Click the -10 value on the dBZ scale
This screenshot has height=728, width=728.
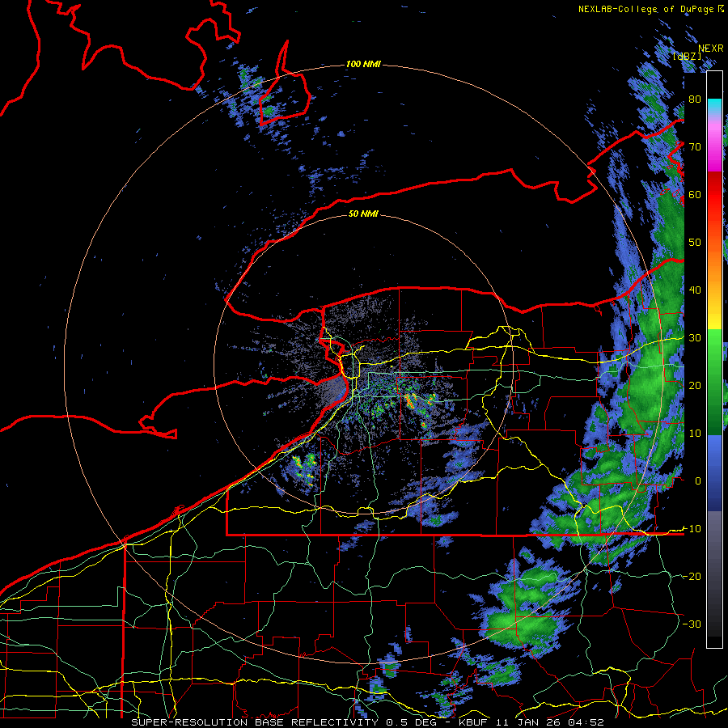click(x=692, y=529)
